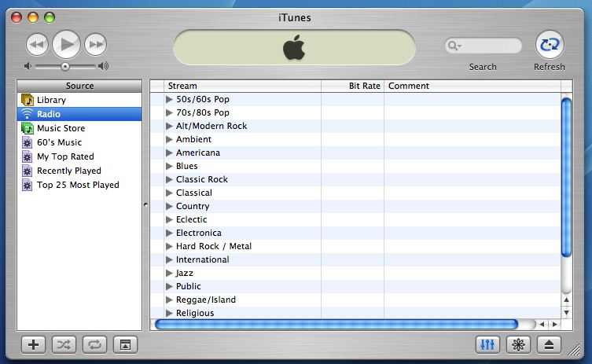Expand the Blues stream category

[x=169, y=166]
